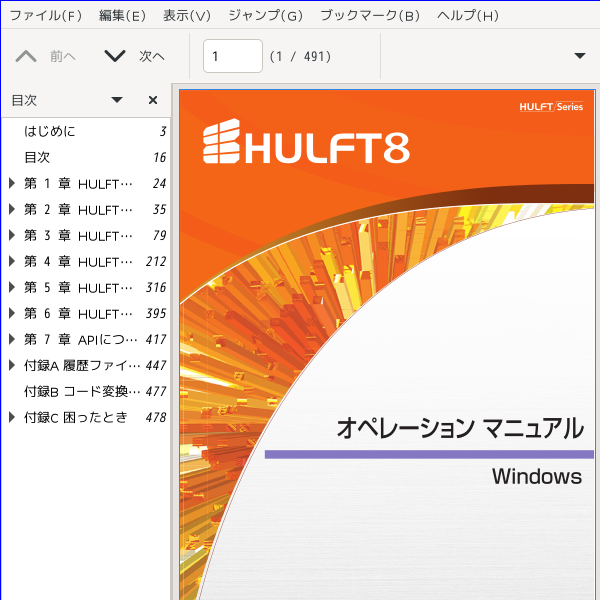
Task: Click the (1 / 491) page count label
Action: click(300, 57)
